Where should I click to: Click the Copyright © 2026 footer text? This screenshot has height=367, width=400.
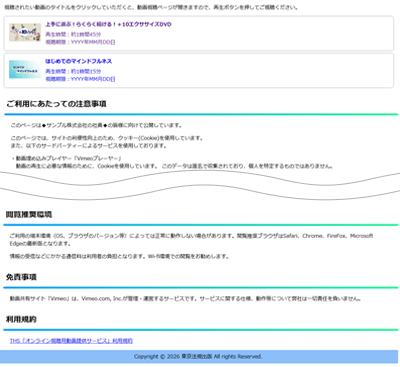click(198, 357)
